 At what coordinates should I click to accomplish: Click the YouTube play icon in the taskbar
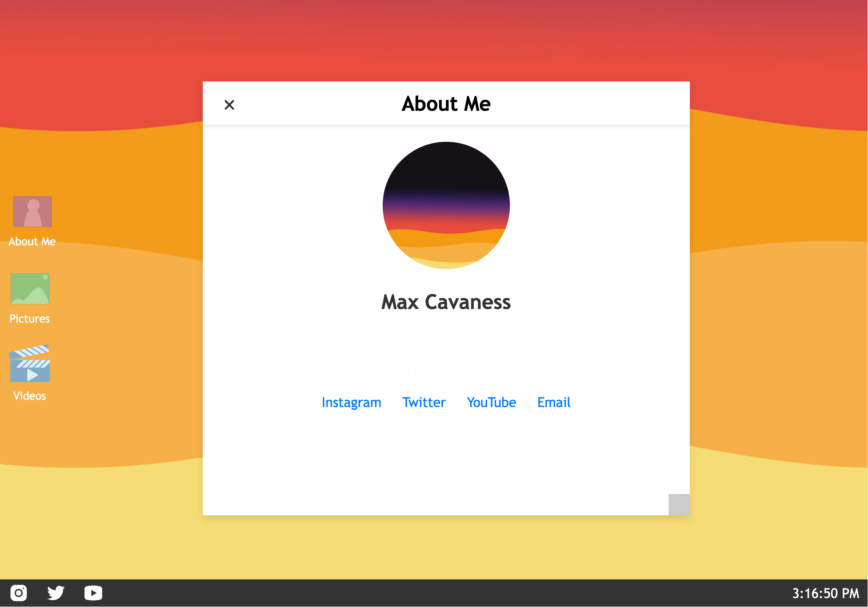click(x=93, y=593)
